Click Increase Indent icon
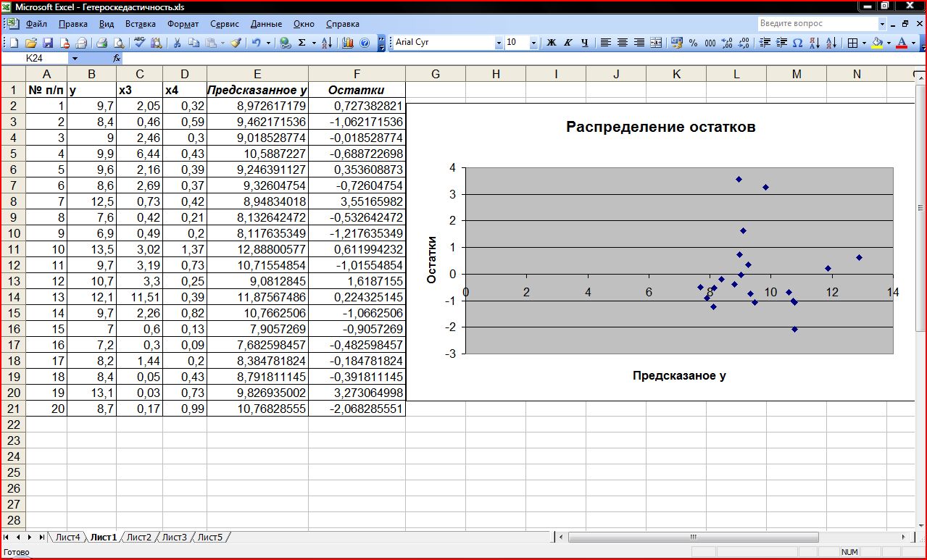The height and width of the screenshot is (560, 927). click(781, 43)
